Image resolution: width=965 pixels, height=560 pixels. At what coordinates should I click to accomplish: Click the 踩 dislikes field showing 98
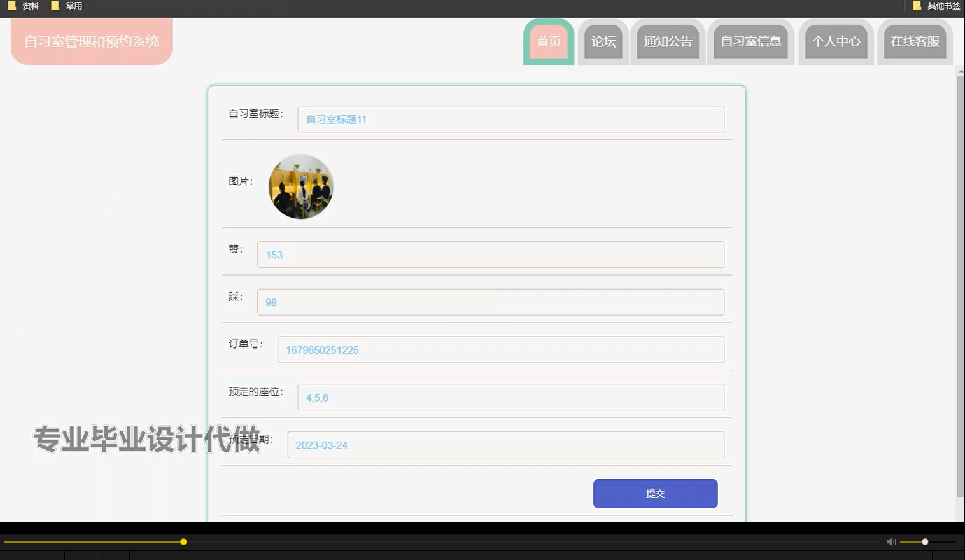click(x=490, y=302)
